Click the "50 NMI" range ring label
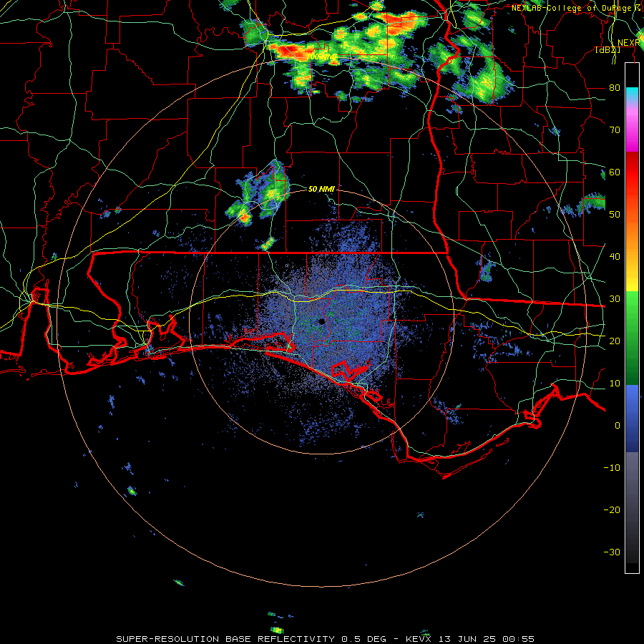The width and height of the screenshot is (644, 644). (321, 189)
